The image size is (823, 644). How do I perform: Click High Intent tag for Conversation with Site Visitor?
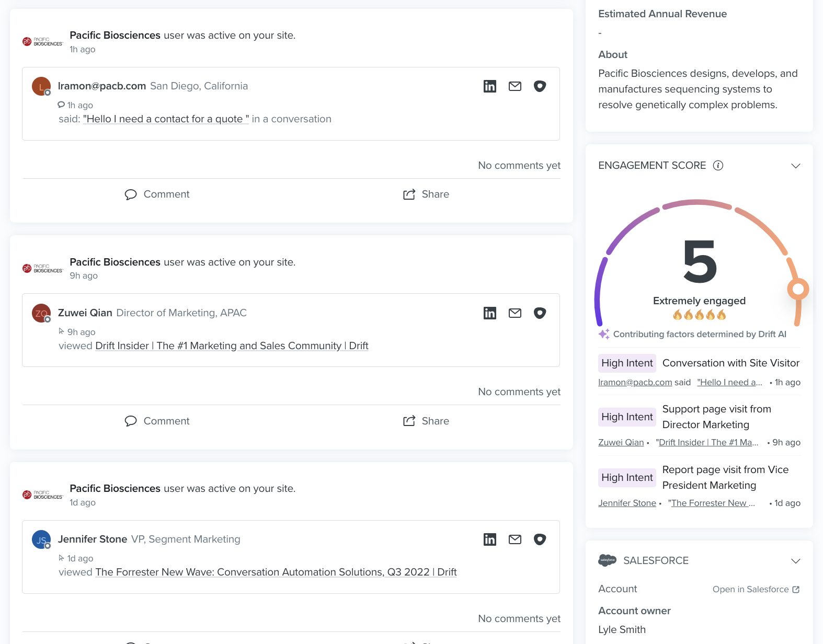(x=627, y=363)
